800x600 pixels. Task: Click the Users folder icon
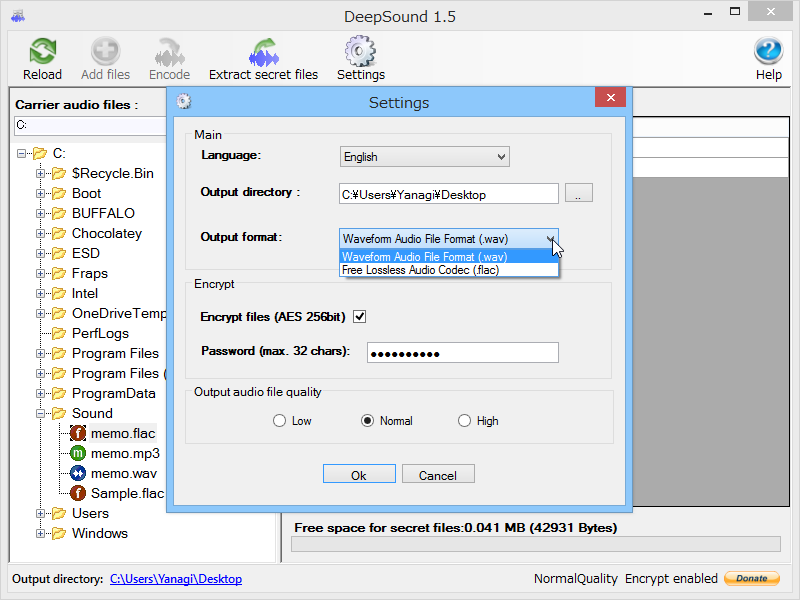[x=59, y=513]
